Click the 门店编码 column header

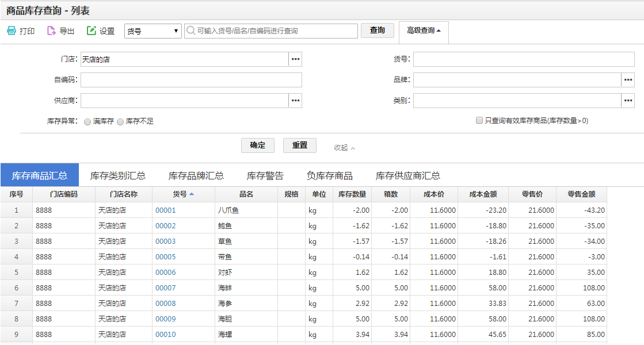[x=64, y=194]
